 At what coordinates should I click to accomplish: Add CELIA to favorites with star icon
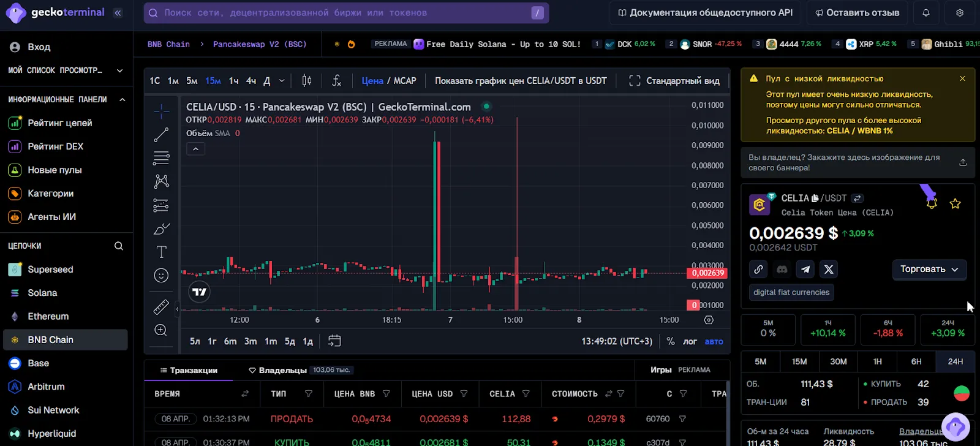click(x=955, y=203)
